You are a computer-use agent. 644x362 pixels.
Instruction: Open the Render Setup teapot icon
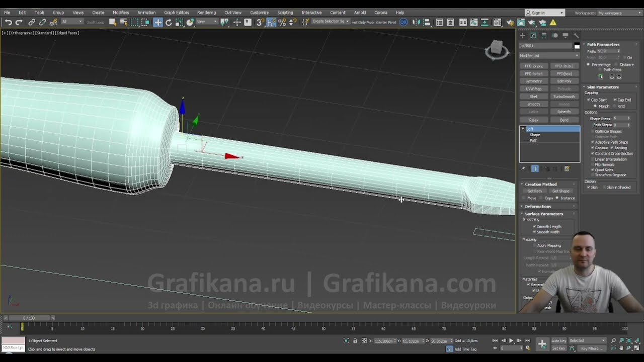pos(510,22)
